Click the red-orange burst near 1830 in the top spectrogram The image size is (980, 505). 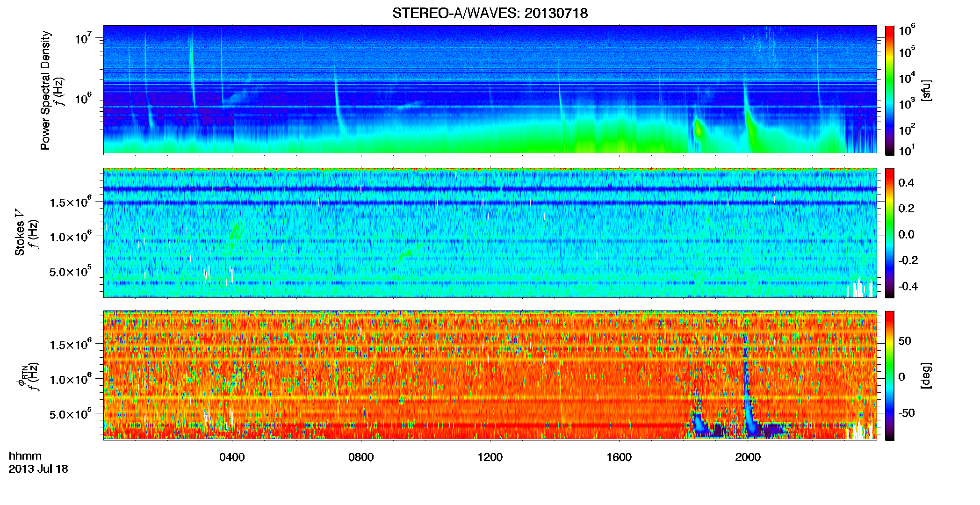click(699, 130)
